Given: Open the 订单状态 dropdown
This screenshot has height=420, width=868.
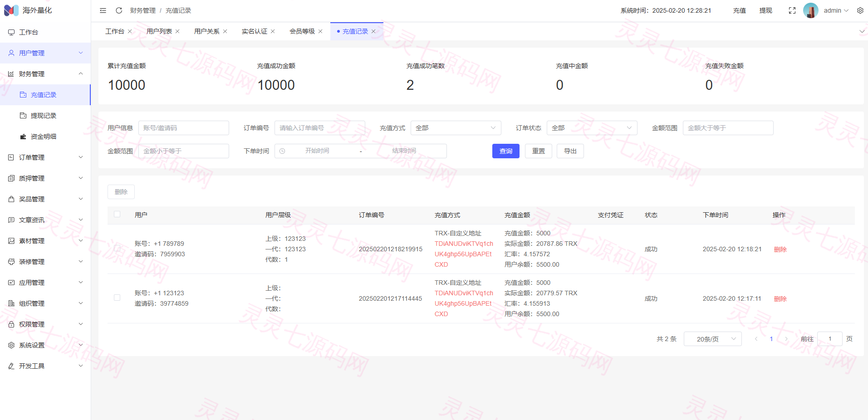Looking at the screenshot, I should (x=592, y=128).
